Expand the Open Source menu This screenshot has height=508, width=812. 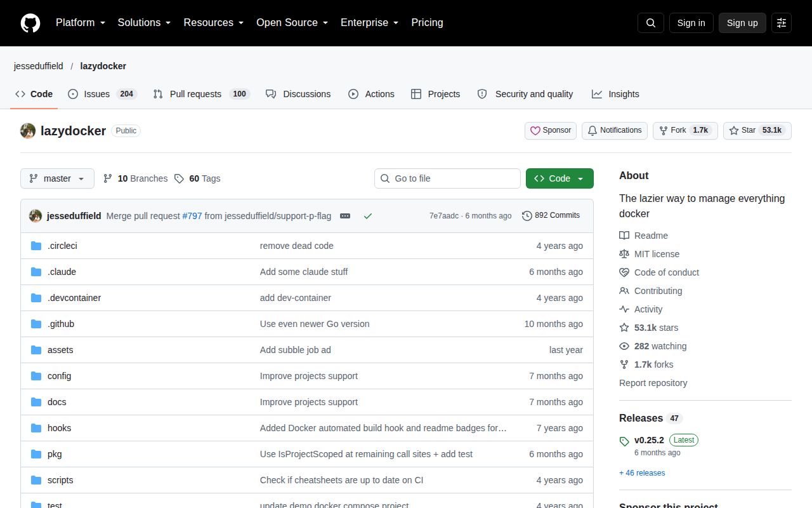click(292, 23)
